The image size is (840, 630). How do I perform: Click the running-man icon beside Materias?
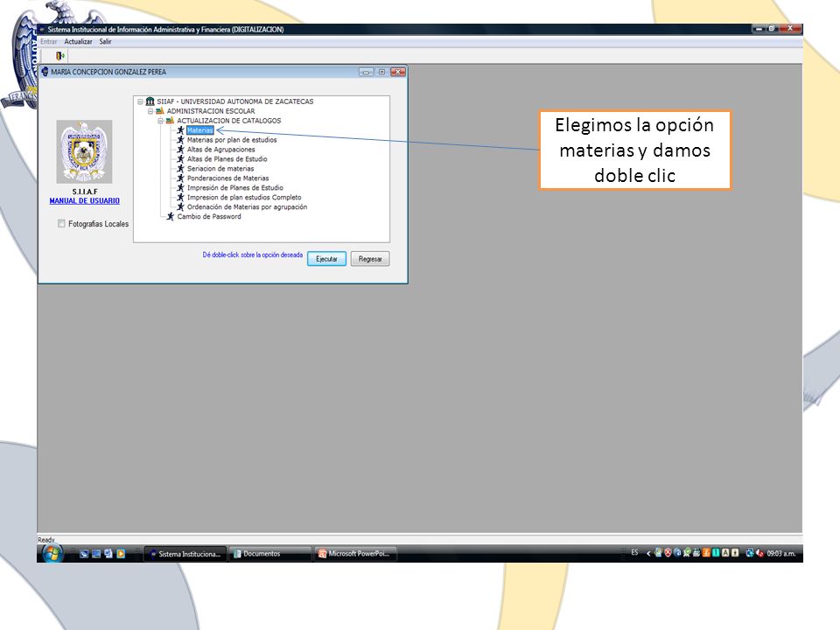coord(180,130)
